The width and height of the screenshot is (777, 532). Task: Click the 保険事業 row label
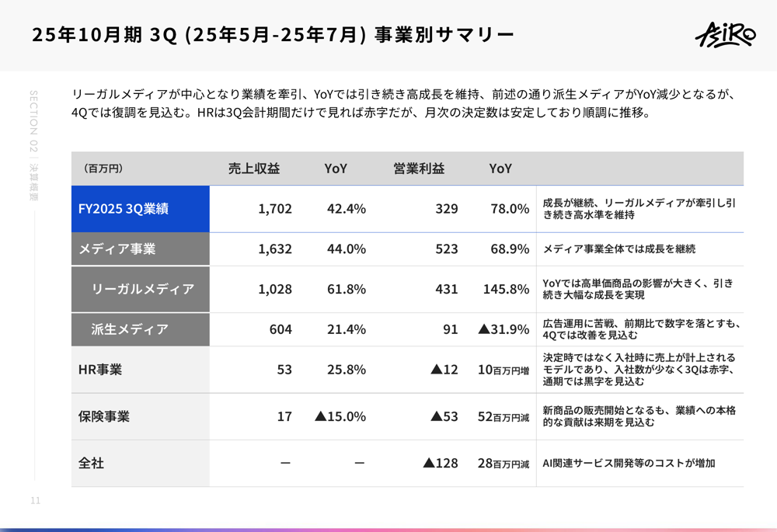tap(104, 416)
